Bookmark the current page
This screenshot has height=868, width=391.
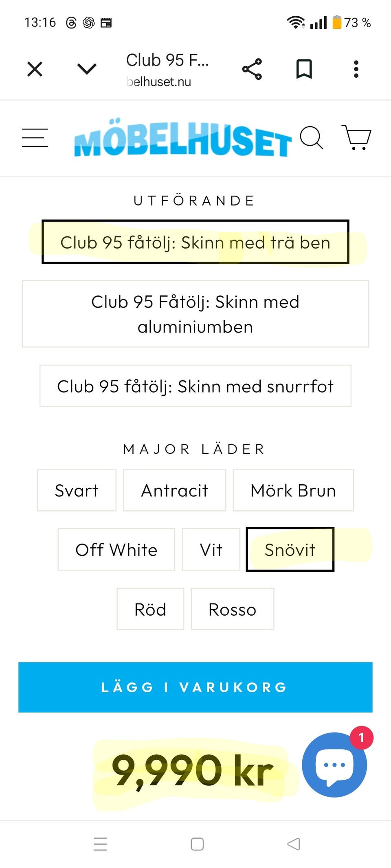tap(304, 69)
